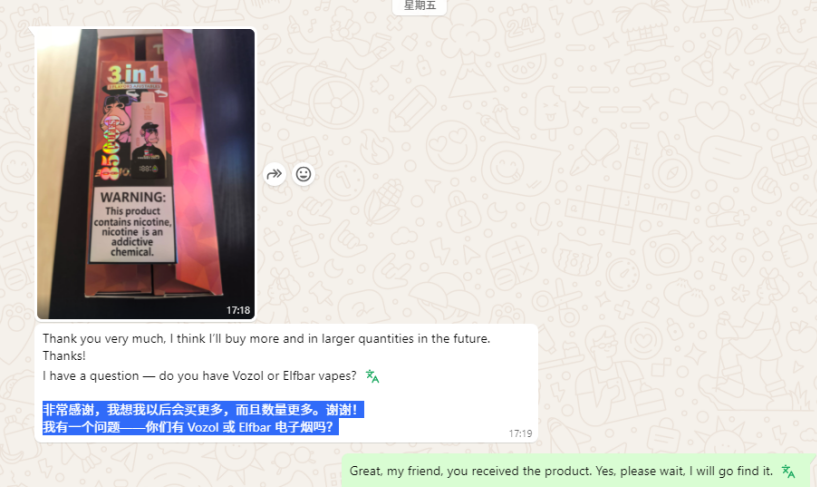Click highlighted line starting 我有一个问题
This screenshot has height=487, width=817.
190,427
